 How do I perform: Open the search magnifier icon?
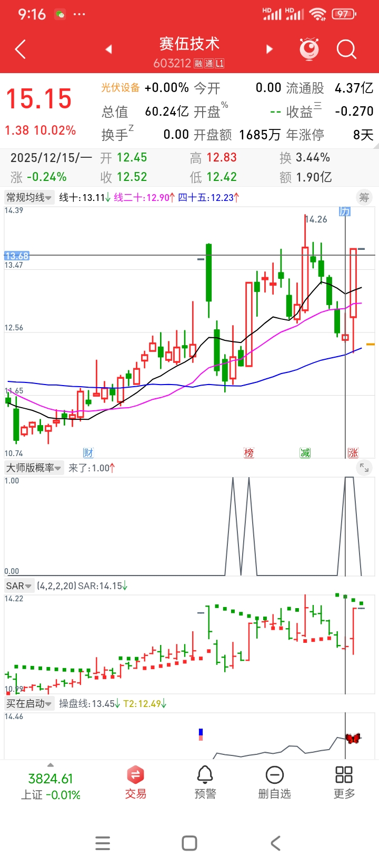pyautogui.click(x=346, y=49)
